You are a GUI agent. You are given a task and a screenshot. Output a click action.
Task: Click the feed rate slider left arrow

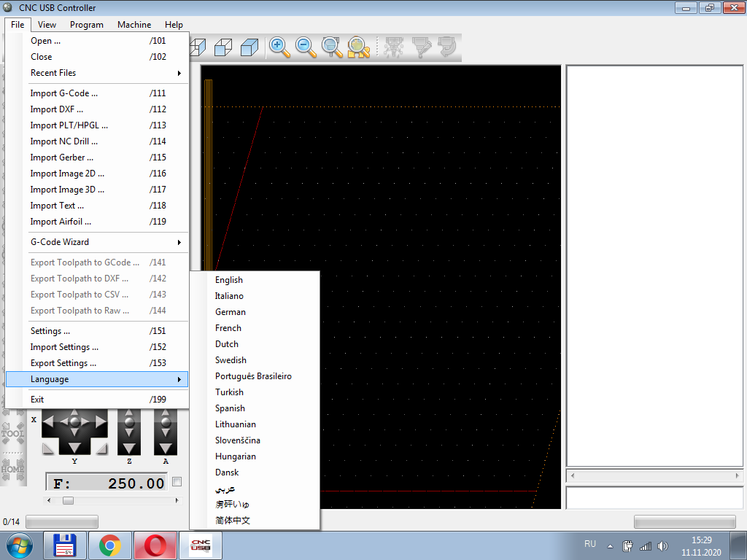49,500
